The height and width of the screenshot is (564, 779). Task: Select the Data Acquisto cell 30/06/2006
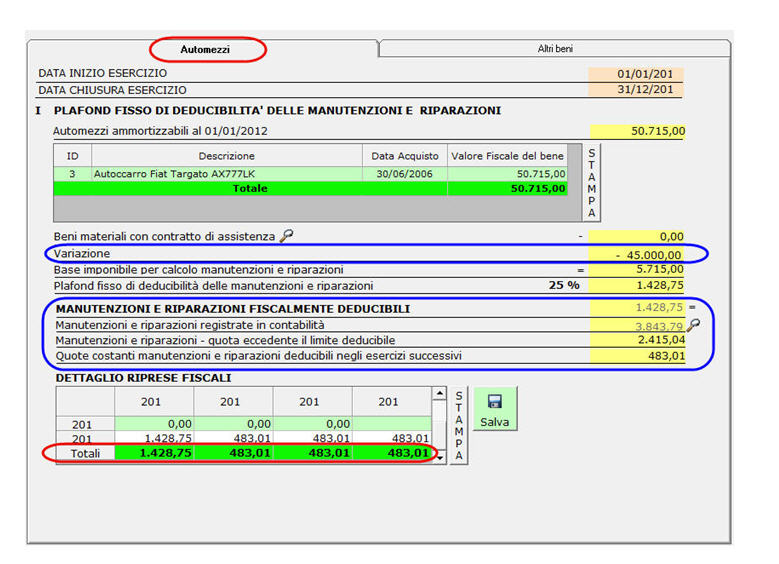[404, 174]
